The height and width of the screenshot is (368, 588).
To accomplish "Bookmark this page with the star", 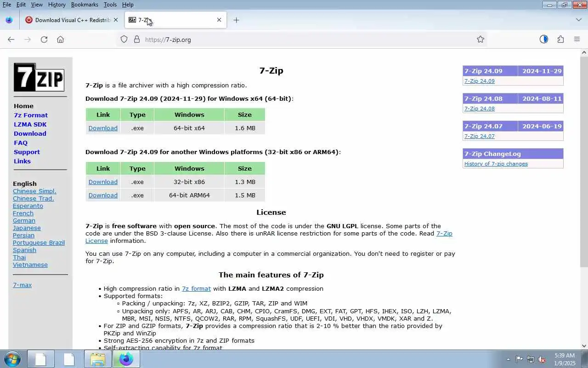I will point(481,40).
